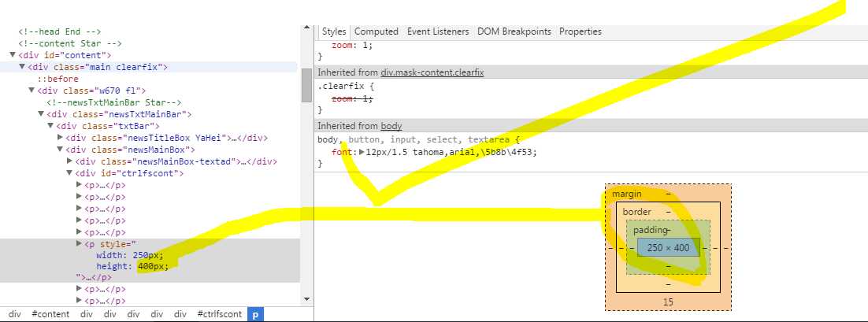Click the scrollbar down arrow
The image size is (868, 322).
pyautogui.click(x=306, y=299)
